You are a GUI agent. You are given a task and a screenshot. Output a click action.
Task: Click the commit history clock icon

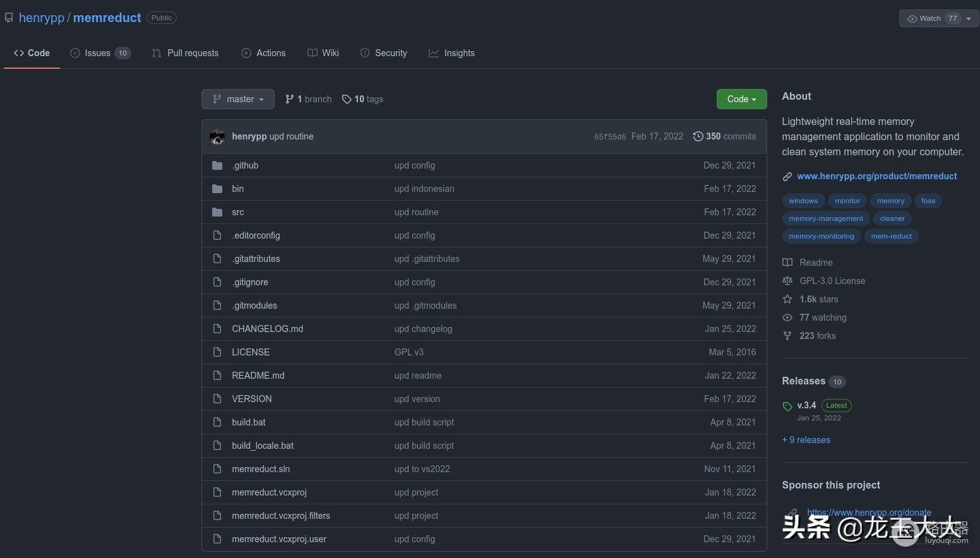tap(698, 136)
